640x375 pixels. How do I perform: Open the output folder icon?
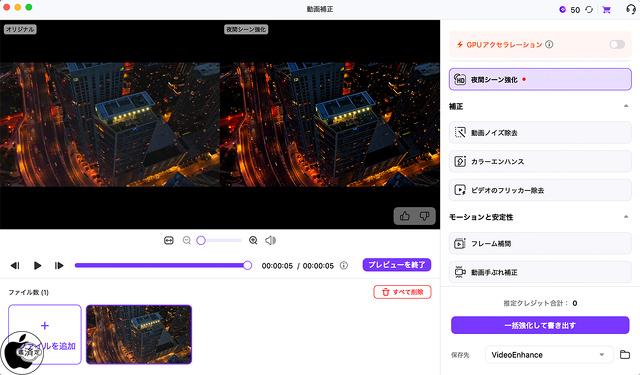pyautogui.click(x=625, y=355)
